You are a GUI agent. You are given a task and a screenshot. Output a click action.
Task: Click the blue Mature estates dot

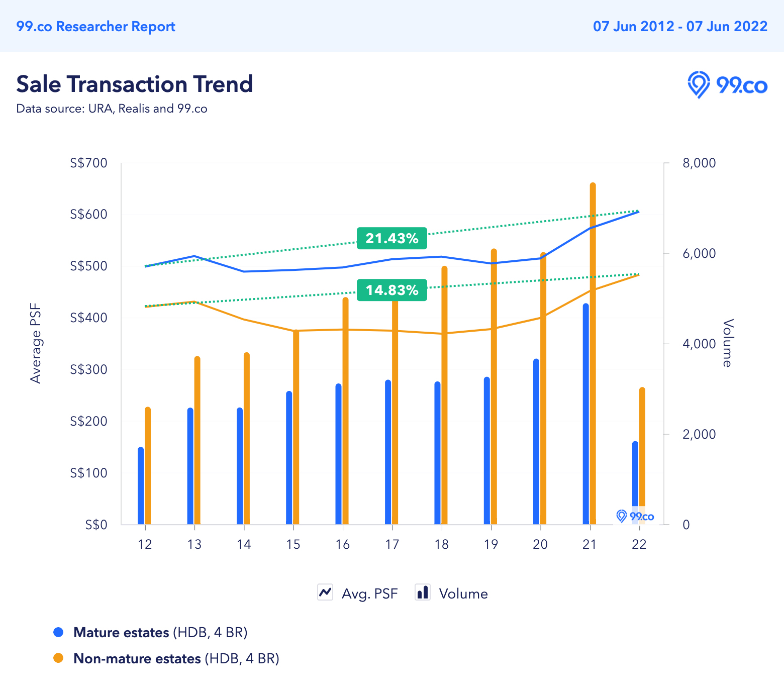pyautogui.click(x=58, y=632)
